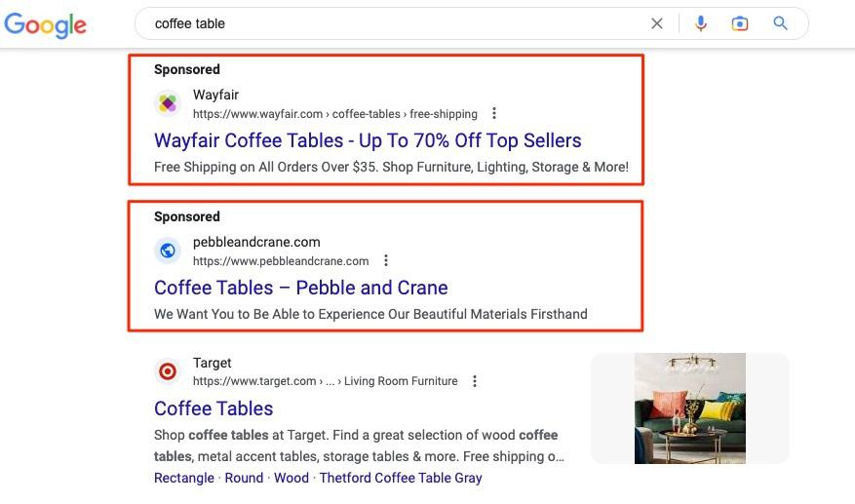This screenshot has height=504, width=855.
Task: Follow the Rectangle sitelink under Target
Action: (x=183, y=478)
